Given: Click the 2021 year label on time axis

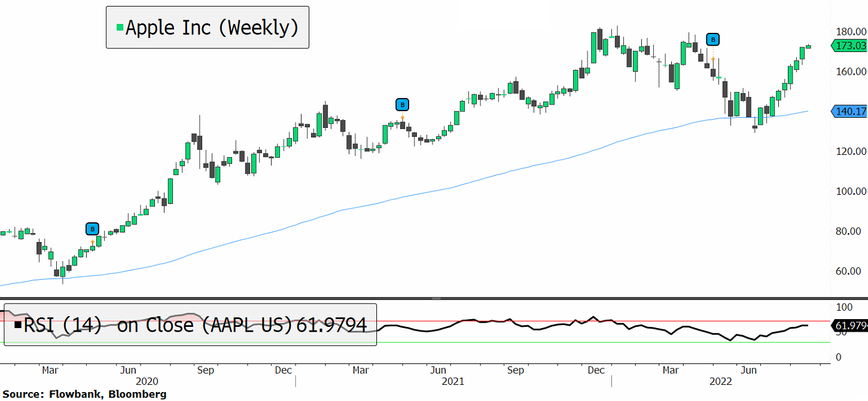Looking at the screenshot, I should point(452,381).
